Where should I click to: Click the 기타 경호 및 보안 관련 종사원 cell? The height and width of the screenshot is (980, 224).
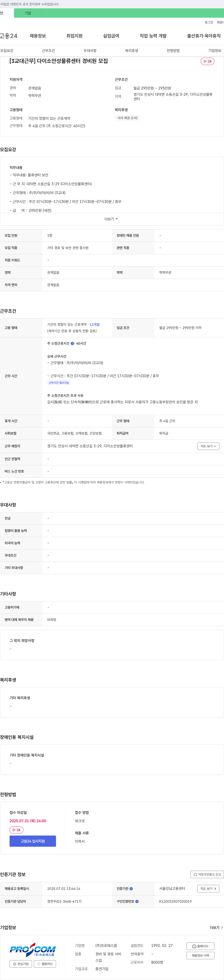(68, 248)
